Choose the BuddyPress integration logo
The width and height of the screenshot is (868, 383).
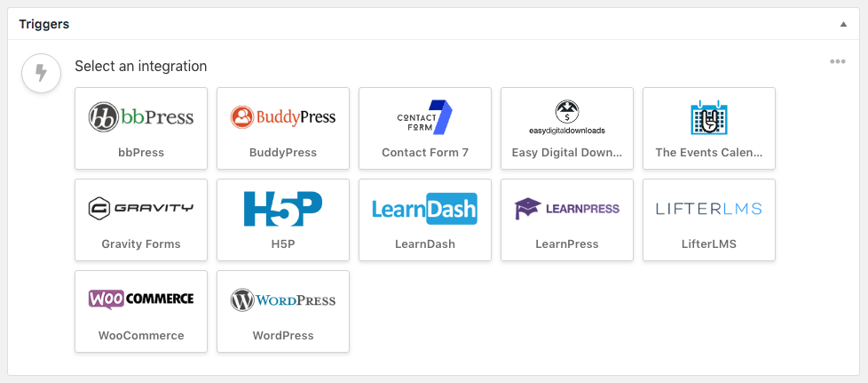coord(283,117)
